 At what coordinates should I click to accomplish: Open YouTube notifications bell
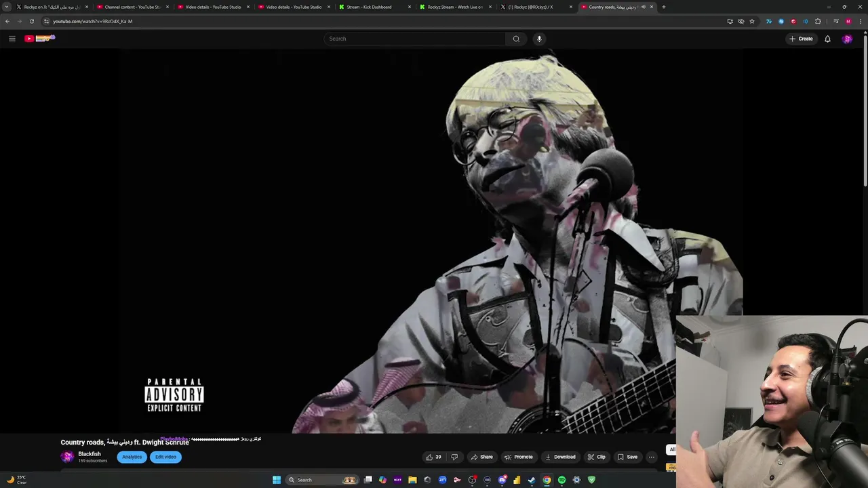click(827, 39)
